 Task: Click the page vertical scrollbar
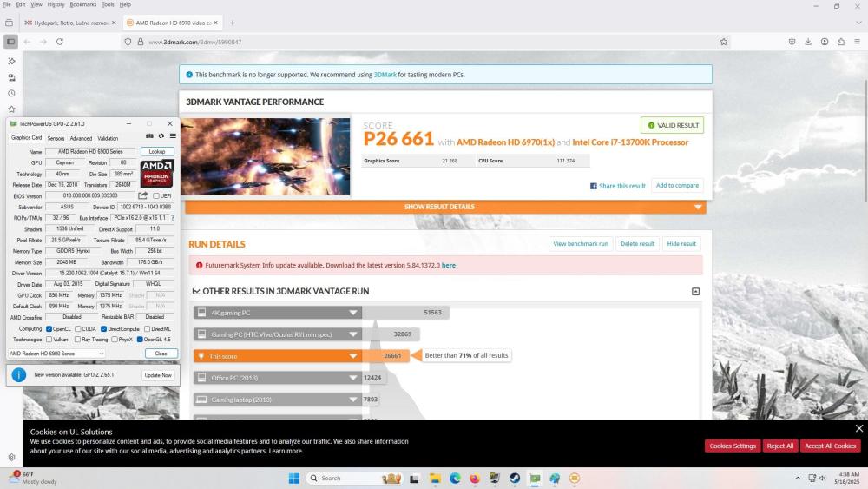point(865,141)
